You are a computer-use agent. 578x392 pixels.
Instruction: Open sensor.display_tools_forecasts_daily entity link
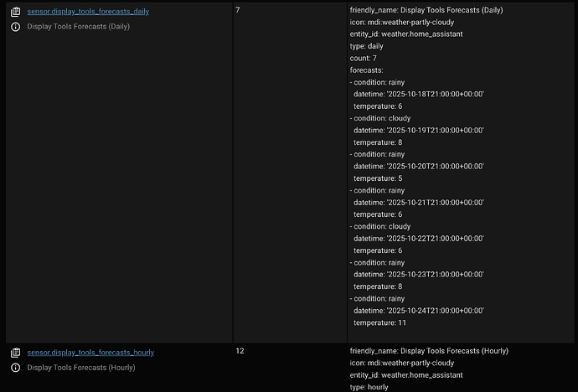click(x=88, y=12)
